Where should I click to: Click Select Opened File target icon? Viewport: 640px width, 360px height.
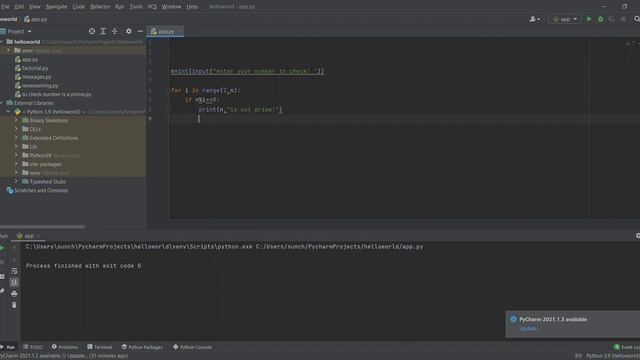(92, 31)
